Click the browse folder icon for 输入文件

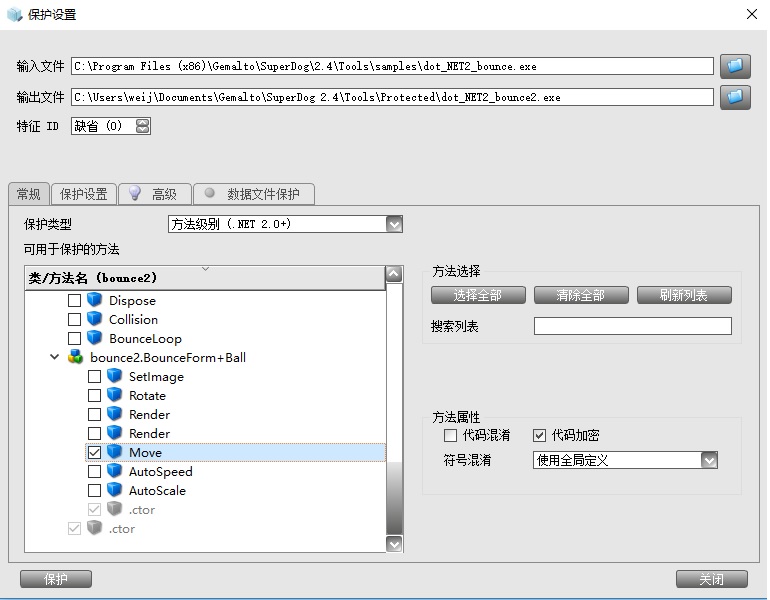[x=736, y=66]
